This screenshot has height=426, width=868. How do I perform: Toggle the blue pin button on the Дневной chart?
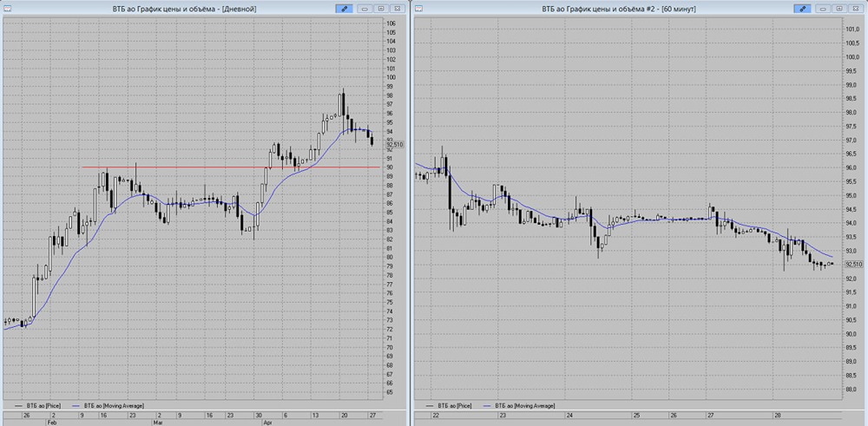click(x=343, y=9)
